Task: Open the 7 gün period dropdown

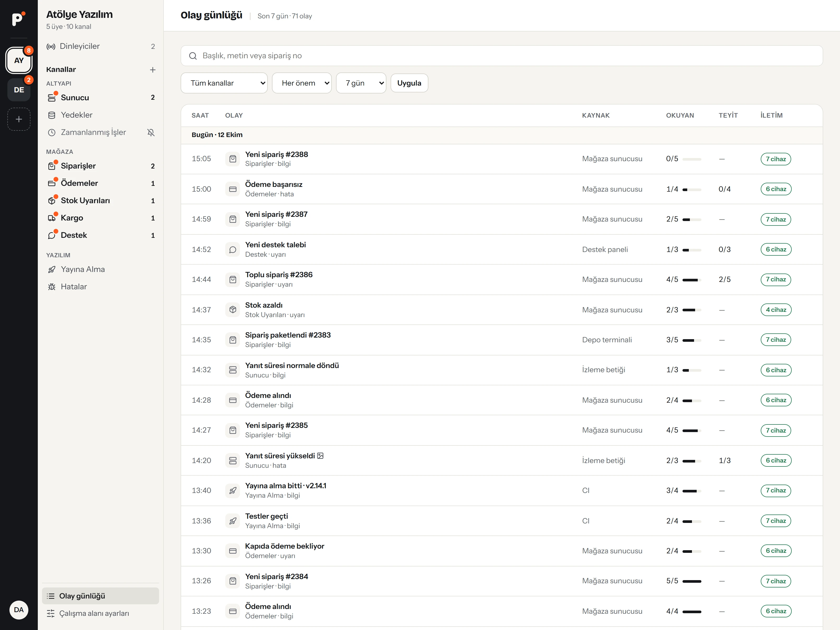Action: (x=361, y=83)
